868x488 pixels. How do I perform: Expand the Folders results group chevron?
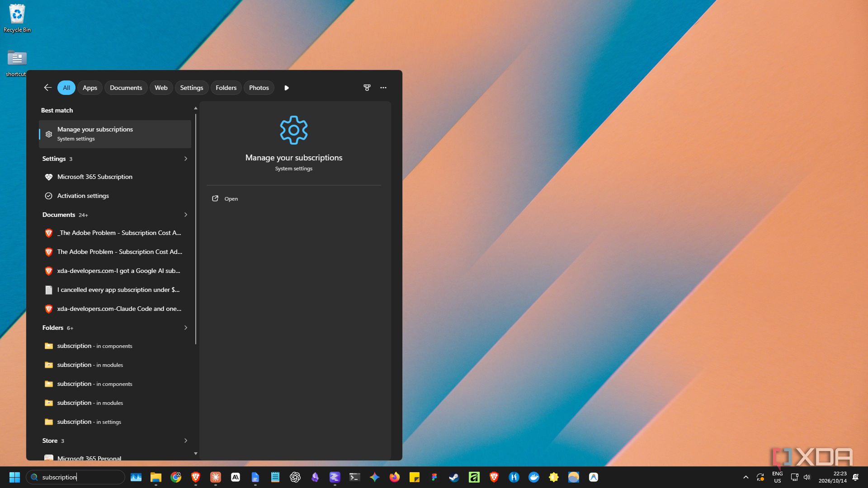tap(186, 328)
